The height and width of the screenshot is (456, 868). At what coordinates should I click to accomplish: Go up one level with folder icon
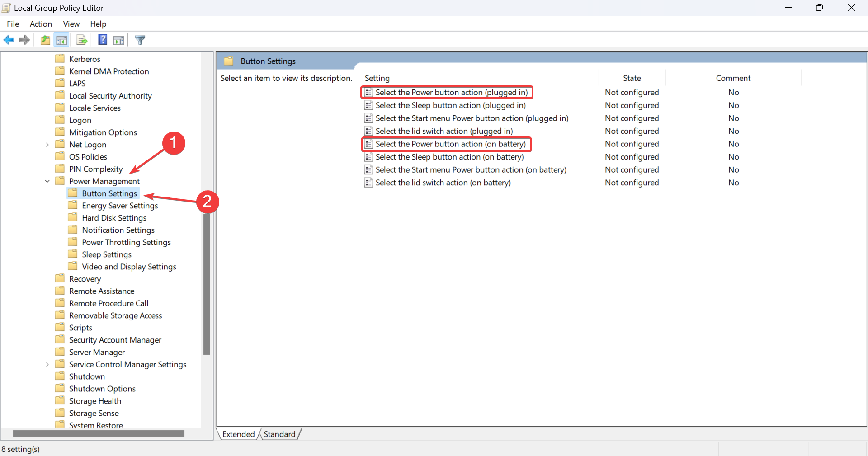point(45,40)
